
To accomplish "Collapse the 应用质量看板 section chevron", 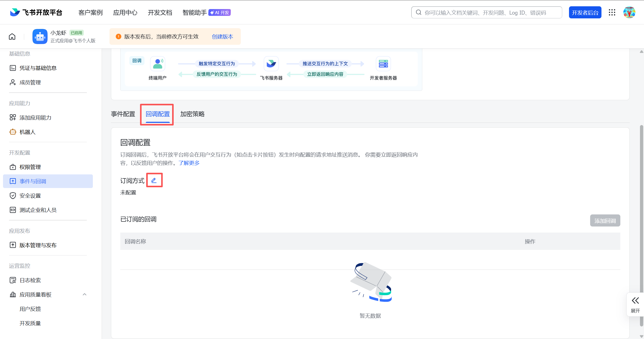I will point(85,294).
